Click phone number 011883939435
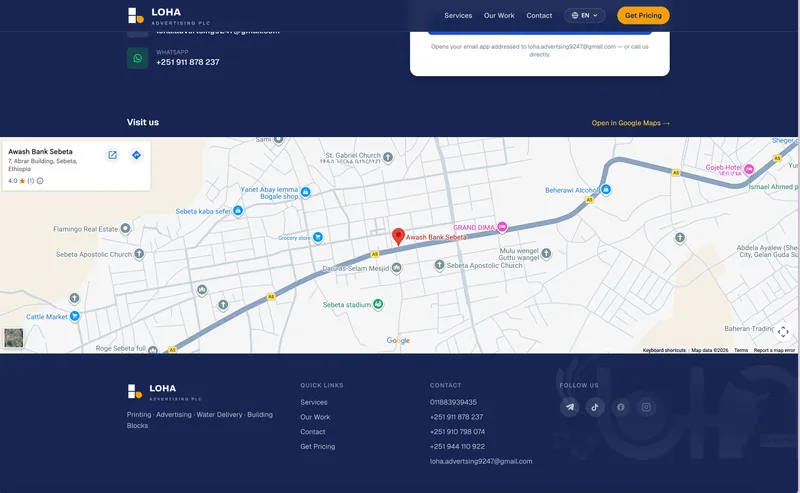The image size is (800, 493). [x=453, y=402]
